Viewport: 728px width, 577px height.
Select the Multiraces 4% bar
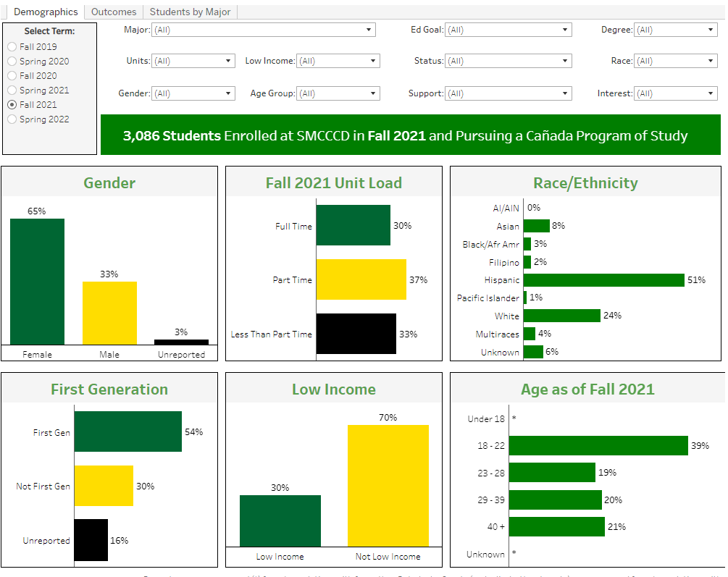(x=530, y=334)
